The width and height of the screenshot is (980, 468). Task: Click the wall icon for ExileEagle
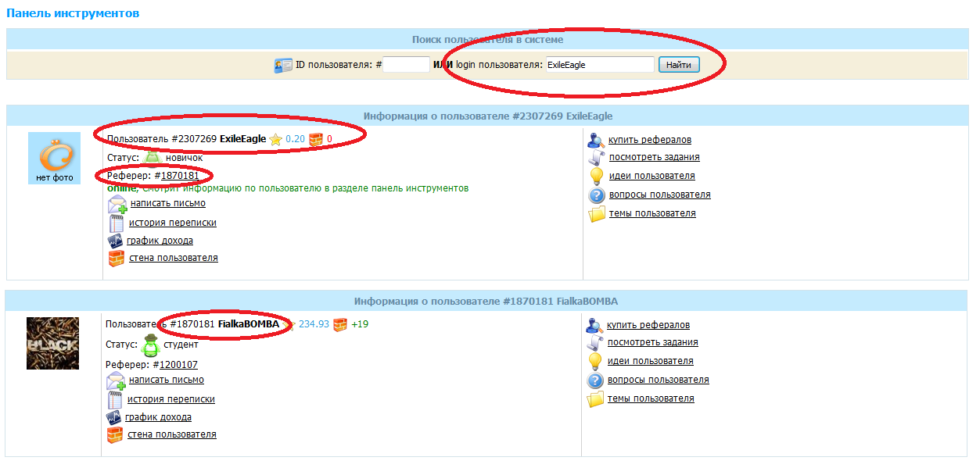pos(117,259)
